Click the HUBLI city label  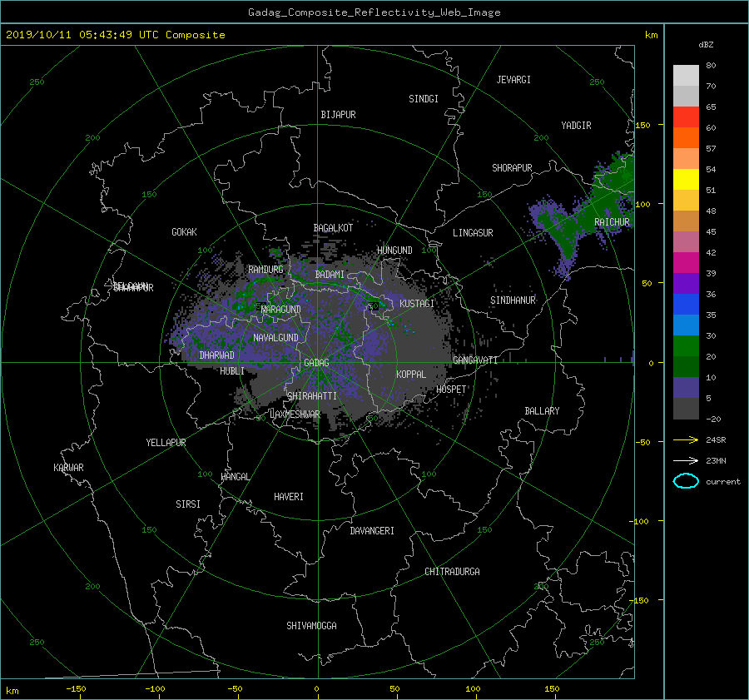click(x=232, y=370)
